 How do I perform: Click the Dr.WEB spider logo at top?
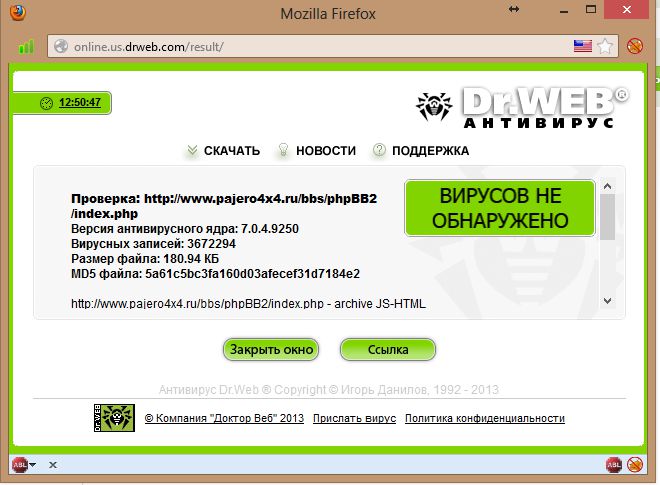coord(434,106)
